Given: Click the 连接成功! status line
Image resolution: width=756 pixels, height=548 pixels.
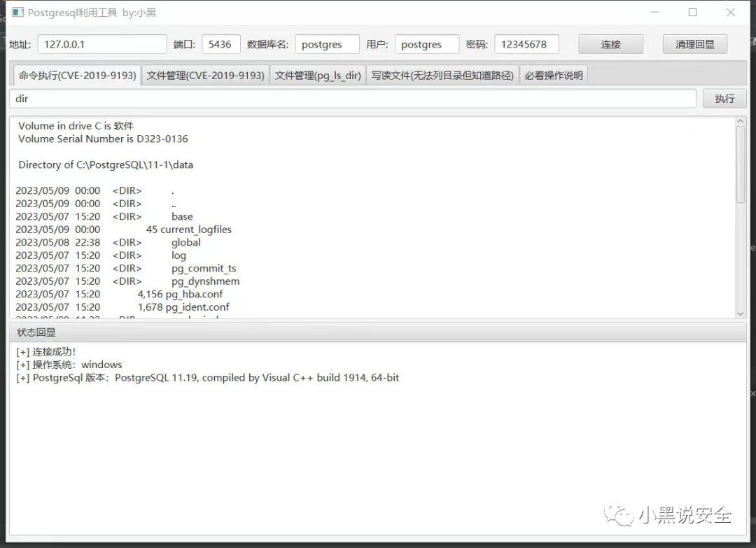Looking at the screenshot, I should click(45, 352).
